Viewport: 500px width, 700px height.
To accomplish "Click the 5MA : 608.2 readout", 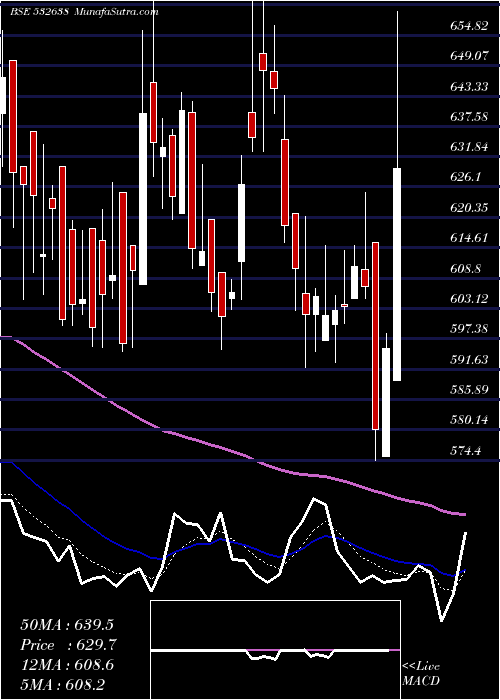I will pos(62,684).
